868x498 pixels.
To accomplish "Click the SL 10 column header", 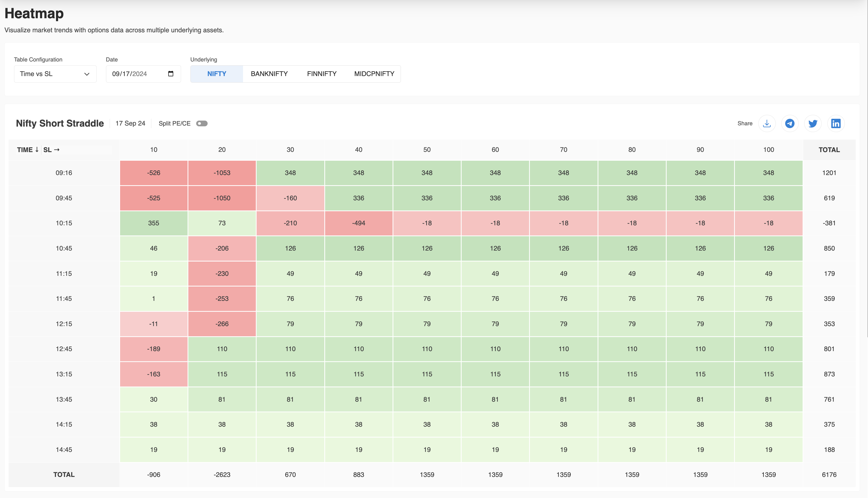I will click(153, 150).
